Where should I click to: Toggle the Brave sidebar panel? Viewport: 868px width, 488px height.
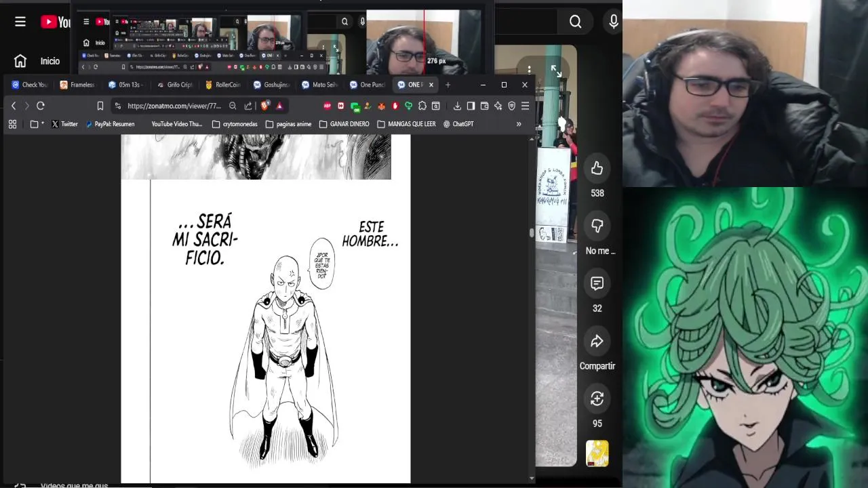tap(471, 106)
